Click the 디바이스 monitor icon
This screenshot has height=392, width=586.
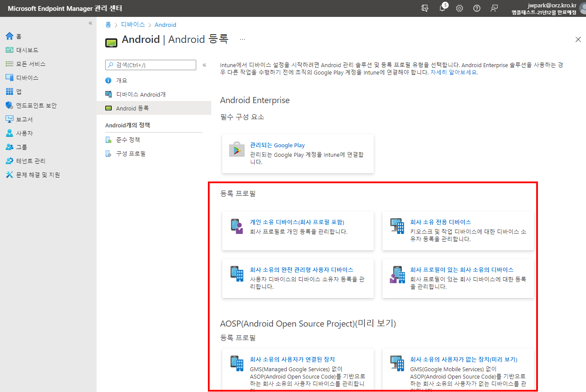(x=10, y=78)
